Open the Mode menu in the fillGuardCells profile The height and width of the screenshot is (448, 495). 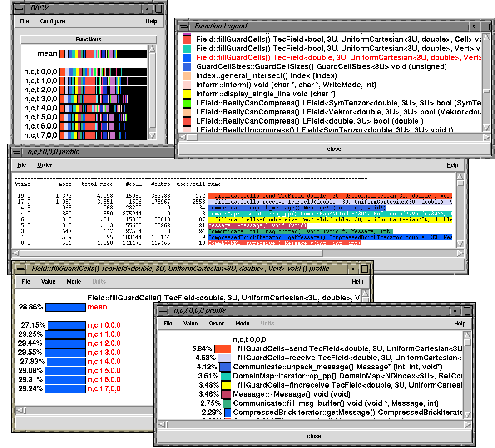(x=74, y=282)
